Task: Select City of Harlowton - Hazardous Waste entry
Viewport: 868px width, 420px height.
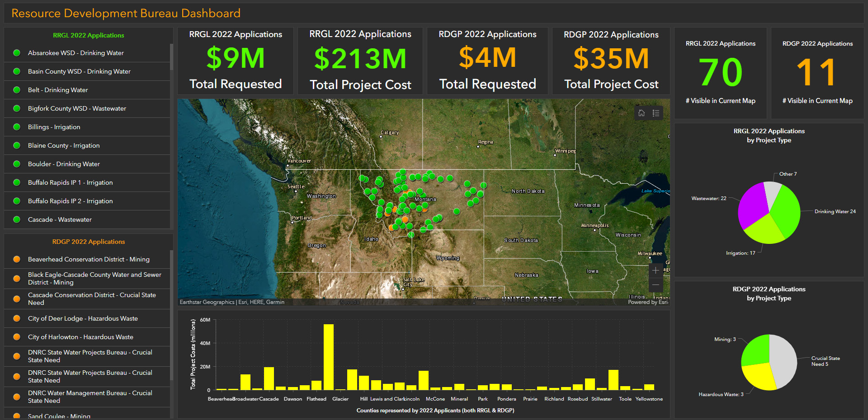Action: [x=80, y=337]
